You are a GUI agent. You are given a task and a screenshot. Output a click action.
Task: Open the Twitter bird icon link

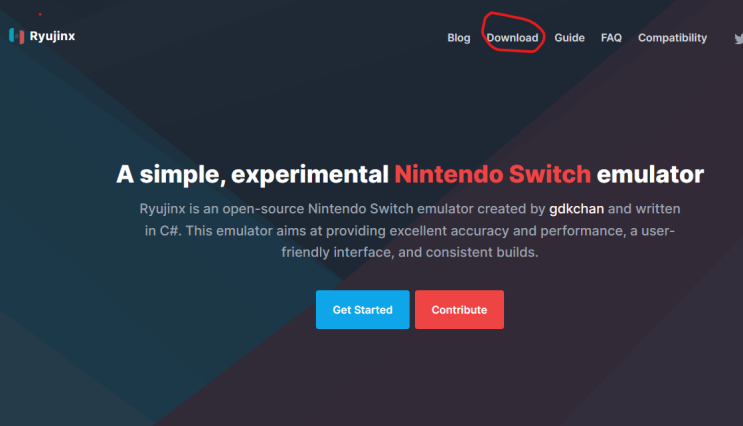[739, 38]
